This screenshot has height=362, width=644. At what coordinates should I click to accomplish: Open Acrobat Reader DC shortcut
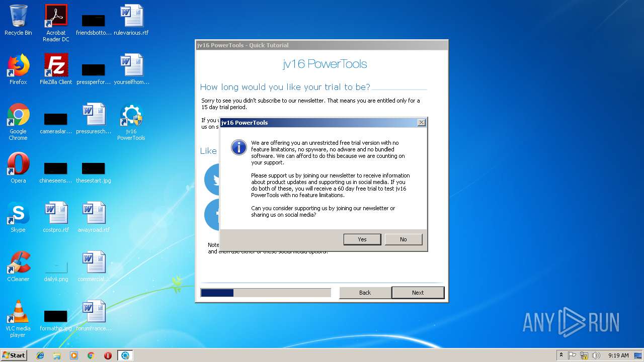click(x=56, y=23)
